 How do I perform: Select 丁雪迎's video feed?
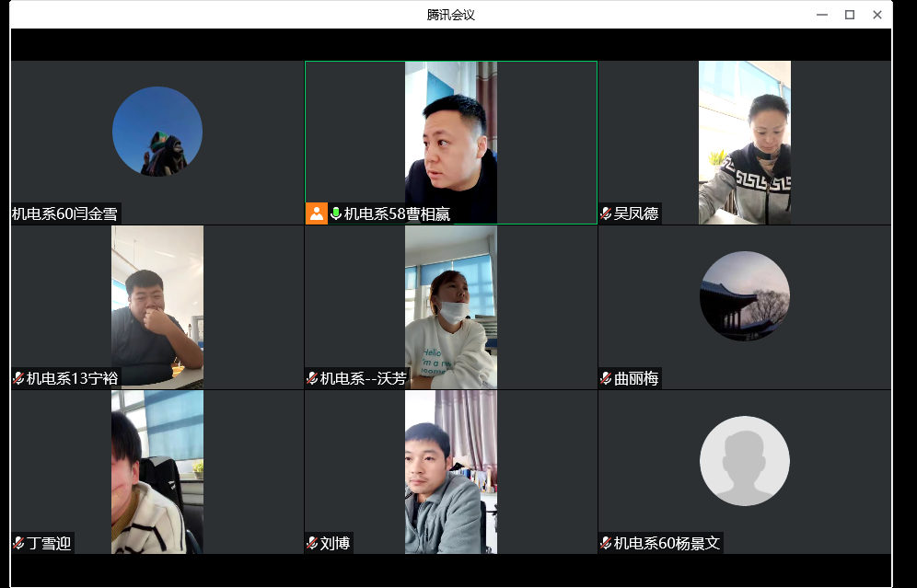pos(157,469)
